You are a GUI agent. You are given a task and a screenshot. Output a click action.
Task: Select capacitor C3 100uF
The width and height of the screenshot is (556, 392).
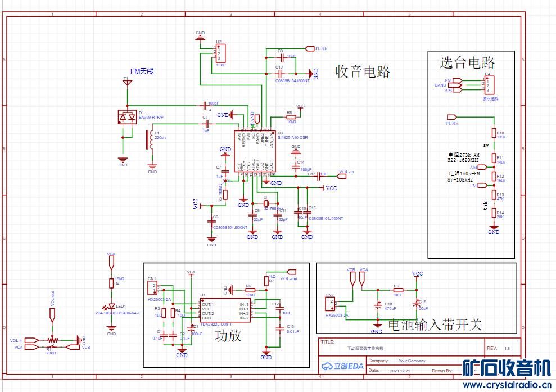(192, 329)
